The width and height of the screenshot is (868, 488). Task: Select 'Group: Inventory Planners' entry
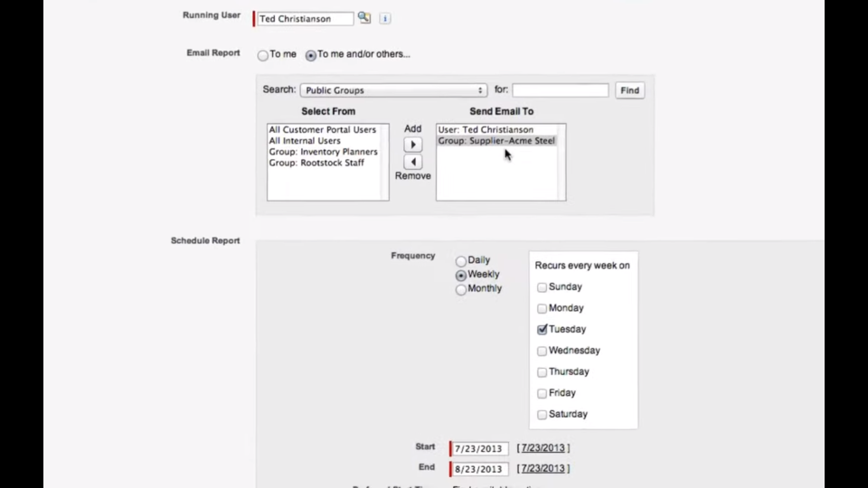pos(324,152)
